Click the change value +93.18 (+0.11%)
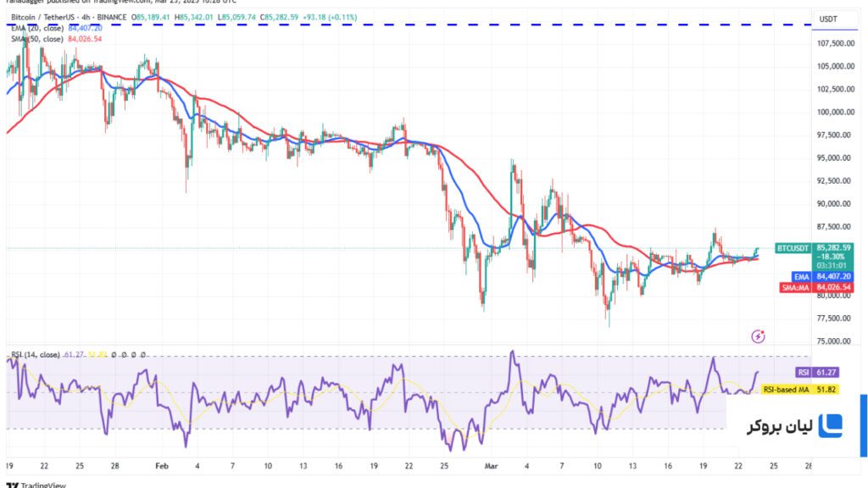Viewport: 868px width, 488px height. point(330,17)
